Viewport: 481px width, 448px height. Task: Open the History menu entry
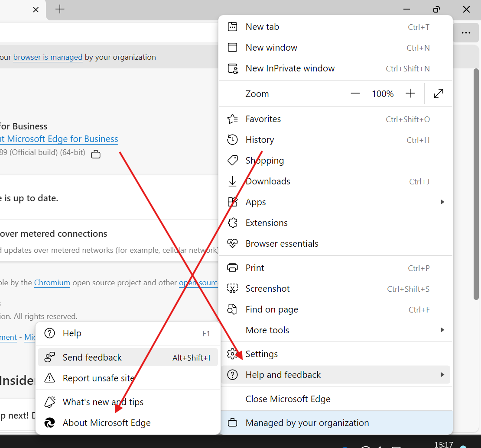335,140
